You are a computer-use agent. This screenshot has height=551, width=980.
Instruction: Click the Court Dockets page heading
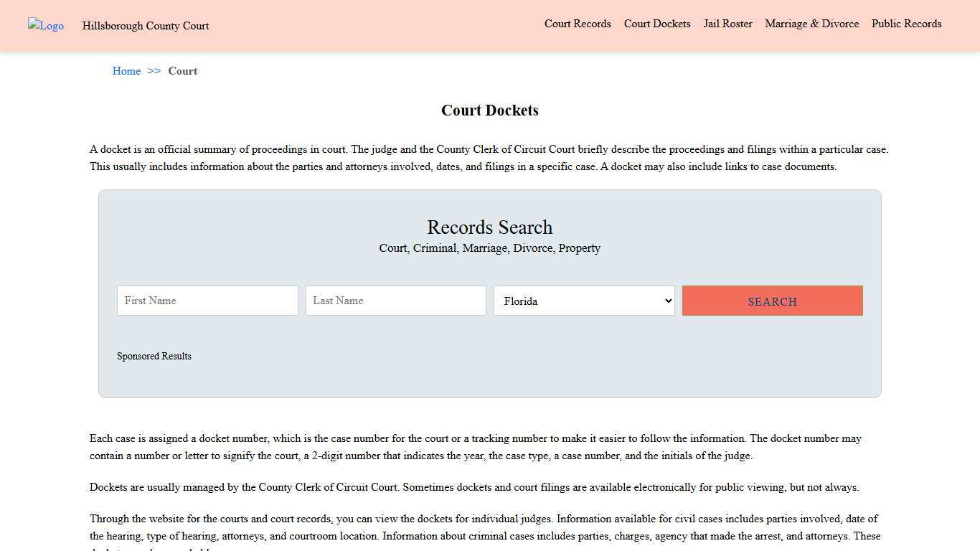pyautogui.click(x=489, y=110)
